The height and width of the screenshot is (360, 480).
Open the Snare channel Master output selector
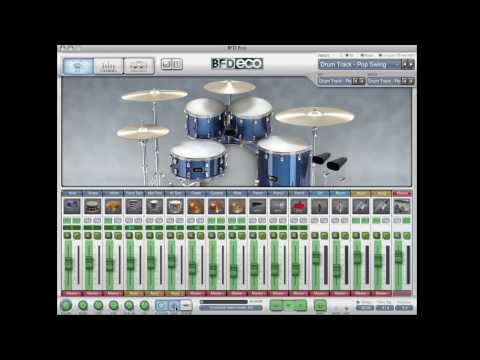[x=93, y=293]
